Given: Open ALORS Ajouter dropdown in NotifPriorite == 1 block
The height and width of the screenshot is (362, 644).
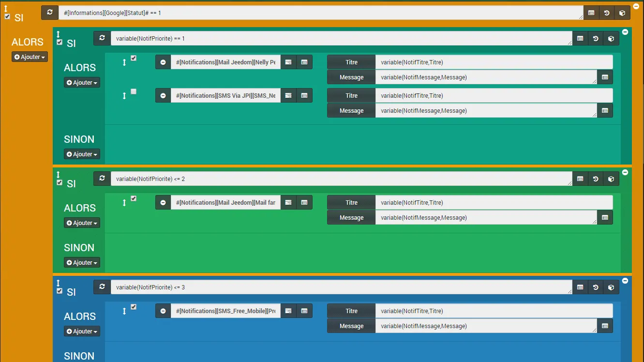Looking at the screenshot, I should 82,82.
